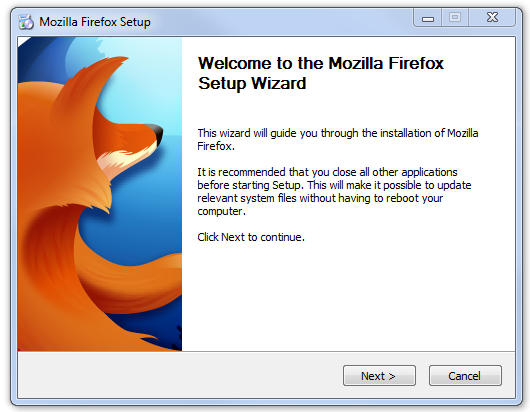Viewport: 530px width, 412px height.
Task: Cancel the Firefox installation
Action: [x=465, y=375]
